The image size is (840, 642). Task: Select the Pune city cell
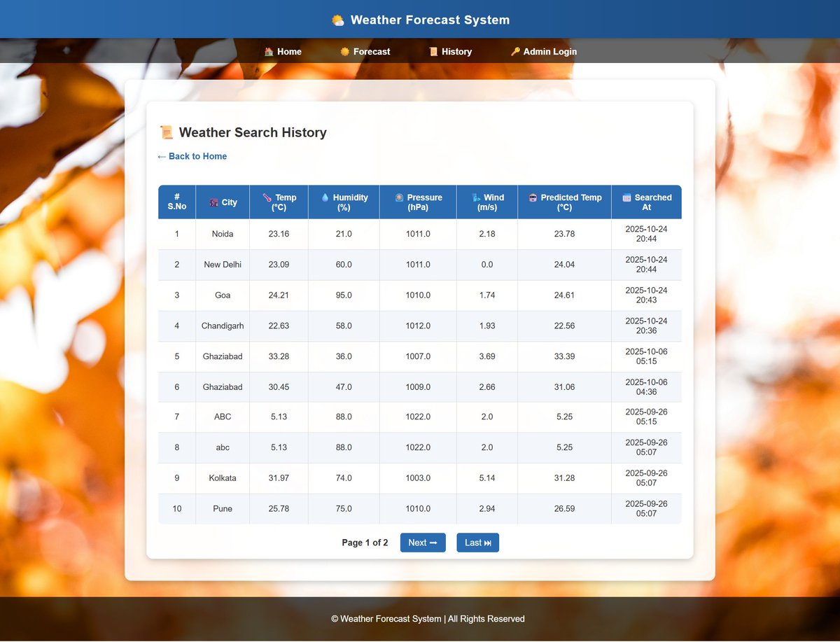[223, 509]
